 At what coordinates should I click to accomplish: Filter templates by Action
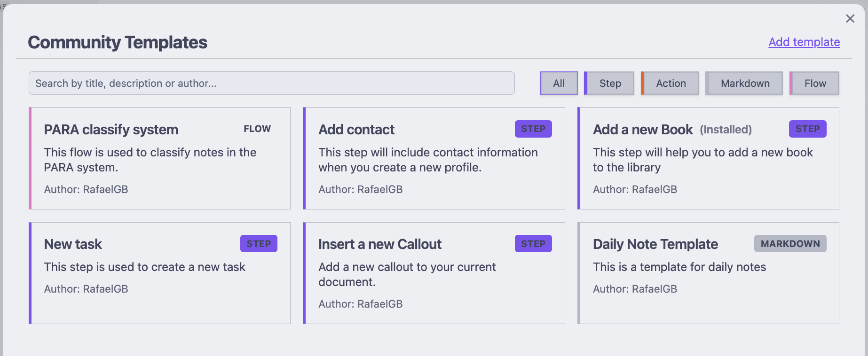click(670, 83)
